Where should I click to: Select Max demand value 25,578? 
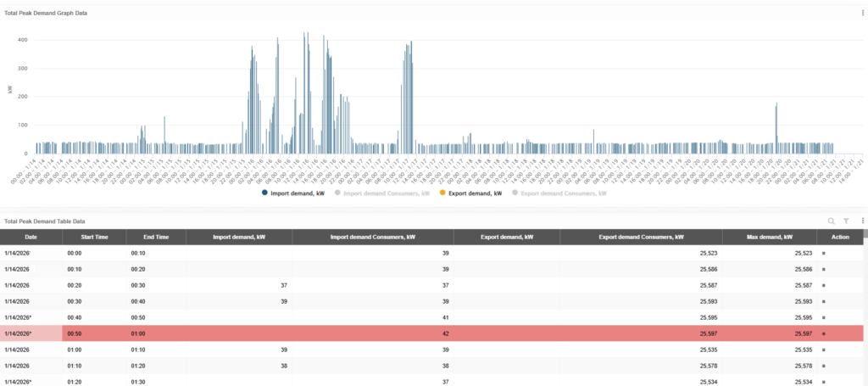[x=804, y=366]
